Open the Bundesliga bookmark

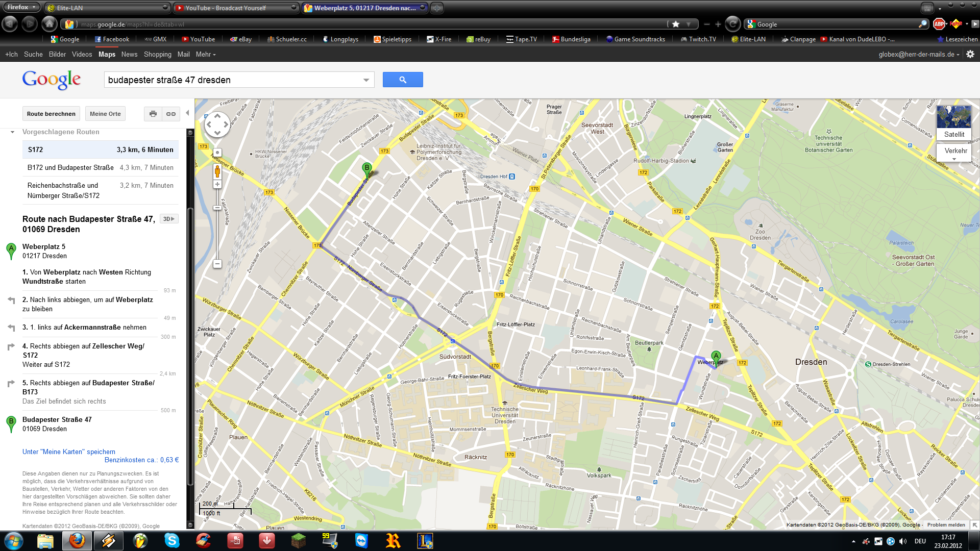coord(571,39)
